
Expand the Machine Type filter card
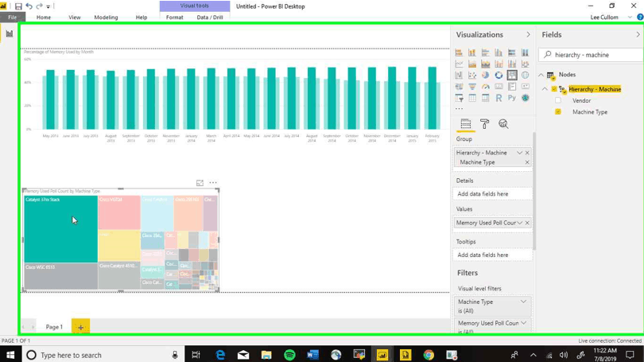[523, 302]
